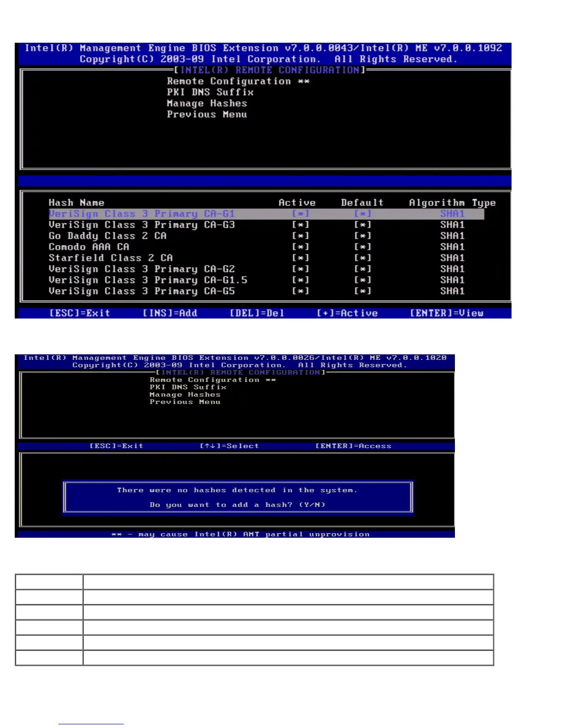Screen dimensions: 563x728
Task: Click the Algorithm Type column header
Action: point(453,203)
